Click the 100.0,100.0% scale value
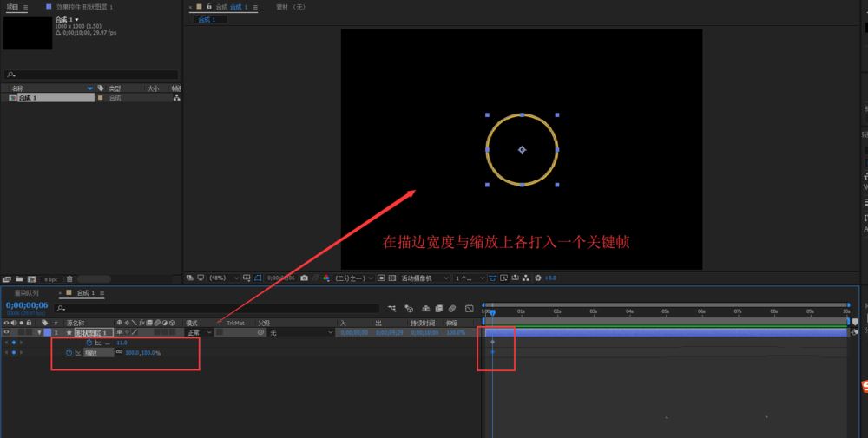Screen dimensions: 868x438 coord(143,353)
